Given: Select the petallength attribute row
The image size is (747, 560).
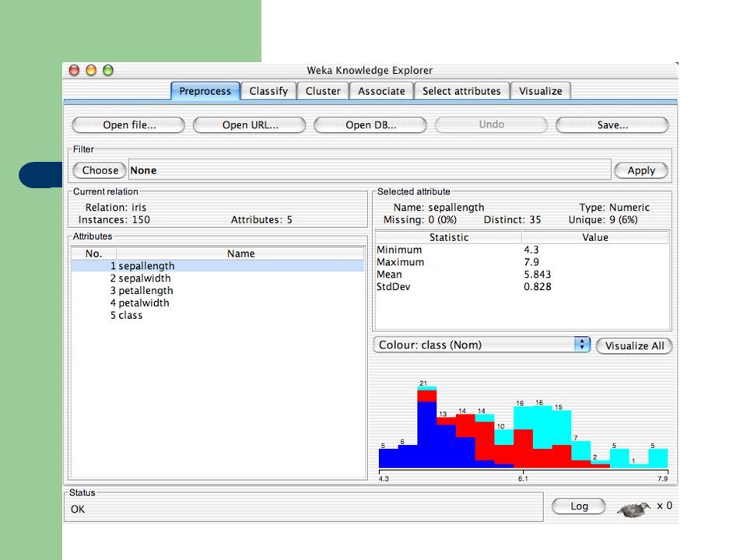Looking at the screenshot, I should (x=217, y=290).
